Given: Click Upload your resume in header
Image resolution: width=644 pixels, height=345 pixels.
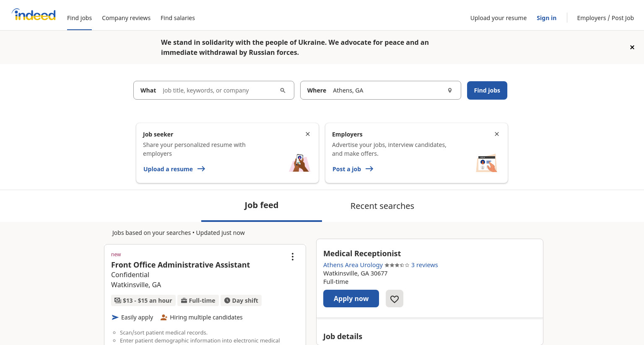Looking at the screenshot, I should pyautogui.click(x=499, y=18).
